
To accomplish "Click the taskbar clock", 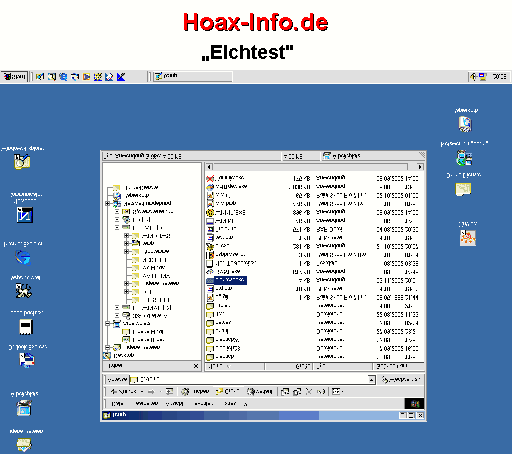I will [499, 77].
